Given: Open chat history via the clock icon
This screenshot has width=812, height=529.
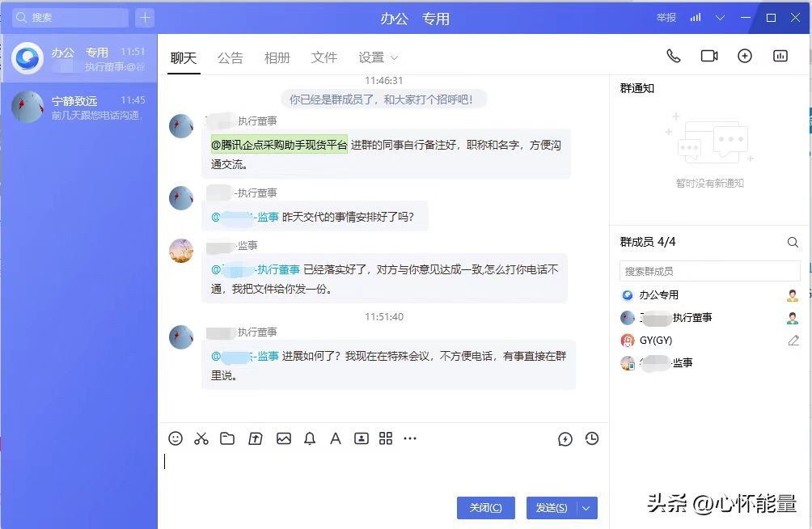Looking at the screenshot, I should click(x=592, y=438).
